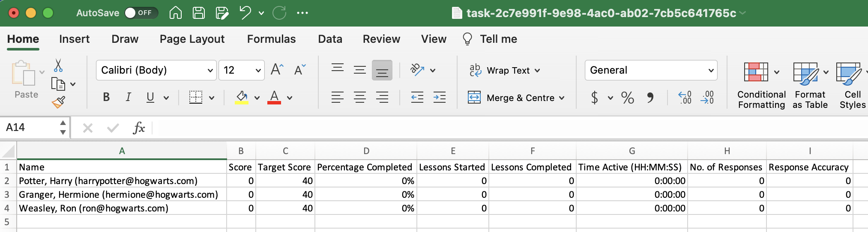Toggle Italic formatting
Image resolution: width=868 pixels, height=232 pixels.
click(x=128, y=98)
